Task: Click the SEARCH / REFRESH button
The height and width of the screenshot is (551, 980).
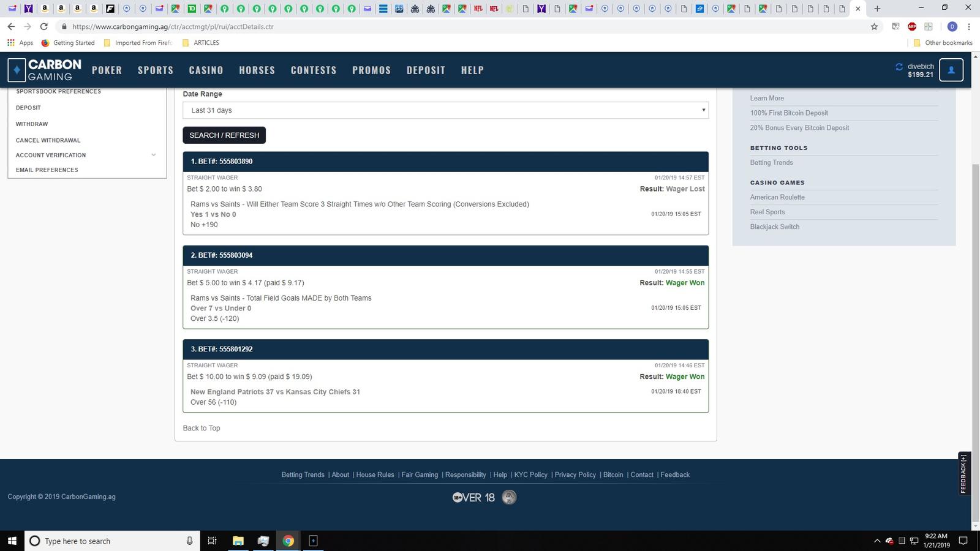Action: (x=224, y=135)
